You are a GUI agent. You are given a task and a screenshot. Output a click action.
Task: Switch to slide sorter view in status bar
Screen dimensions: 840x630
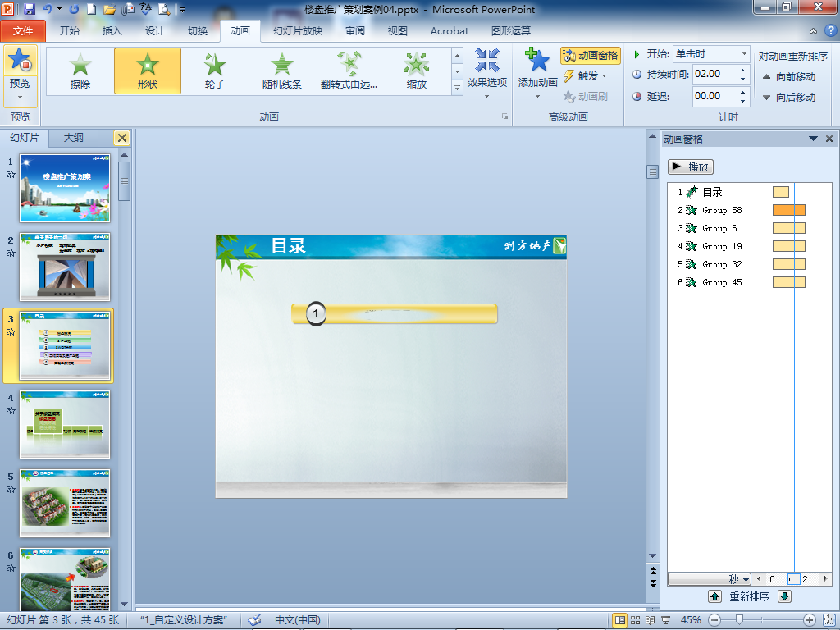pyautogui.click(x=636, y=620)
